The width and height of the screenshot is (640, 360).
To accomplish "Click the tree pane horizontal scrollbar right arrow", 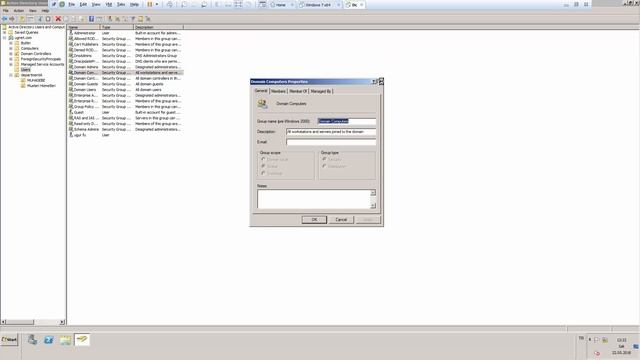I will pyautogui.click(x=62, y=322).
